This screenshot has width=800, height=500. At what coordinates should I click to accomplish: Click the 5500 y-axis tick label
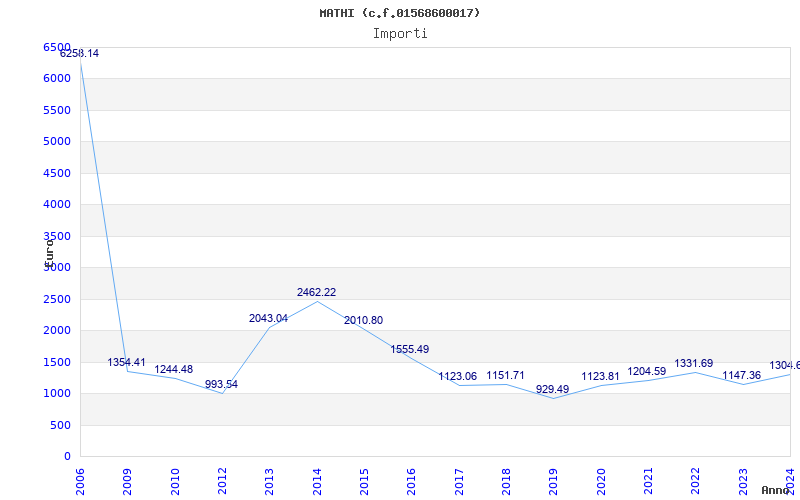tap(57, 110)
